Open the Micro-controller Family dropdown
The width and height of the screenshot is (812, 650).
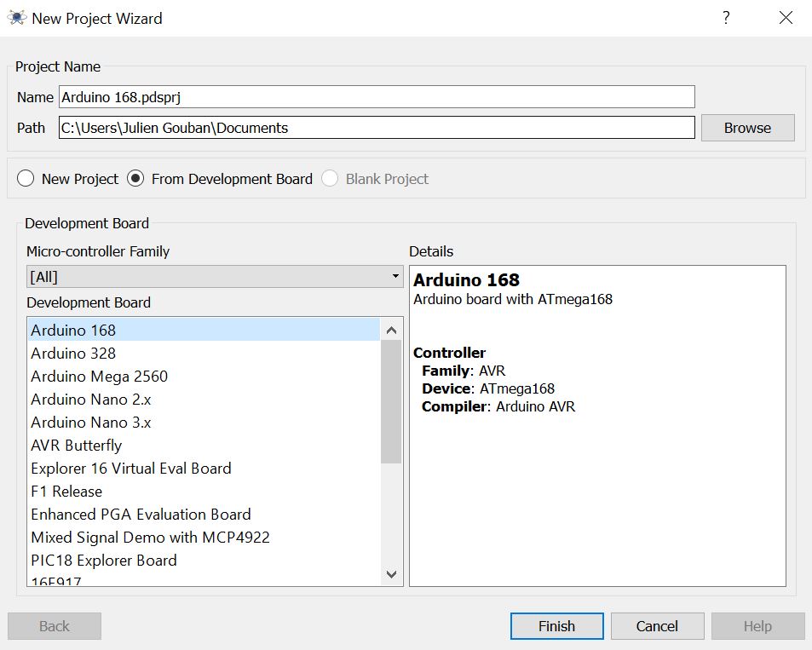click(x=215, y=276)
